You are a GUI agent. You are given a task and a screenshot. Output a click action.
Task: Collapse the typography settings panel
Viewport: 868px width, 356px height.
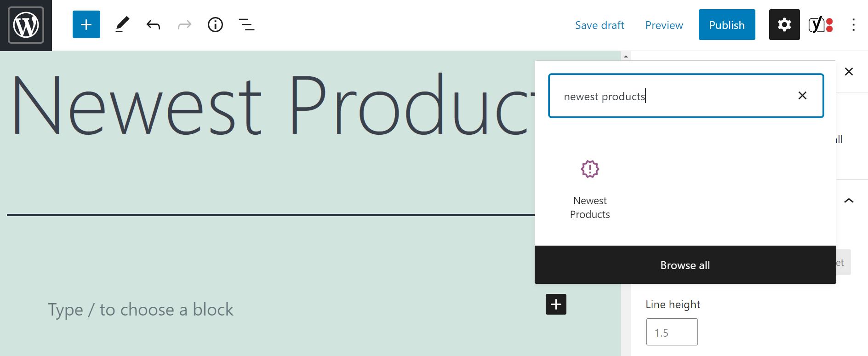pos(849,200)
